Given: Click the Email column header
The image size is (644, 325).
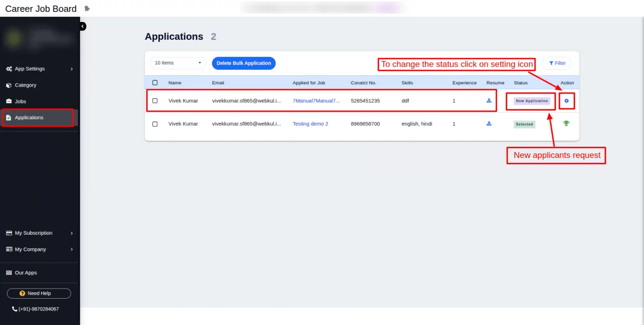Looking at the screenshot, I should click(218, 83).
